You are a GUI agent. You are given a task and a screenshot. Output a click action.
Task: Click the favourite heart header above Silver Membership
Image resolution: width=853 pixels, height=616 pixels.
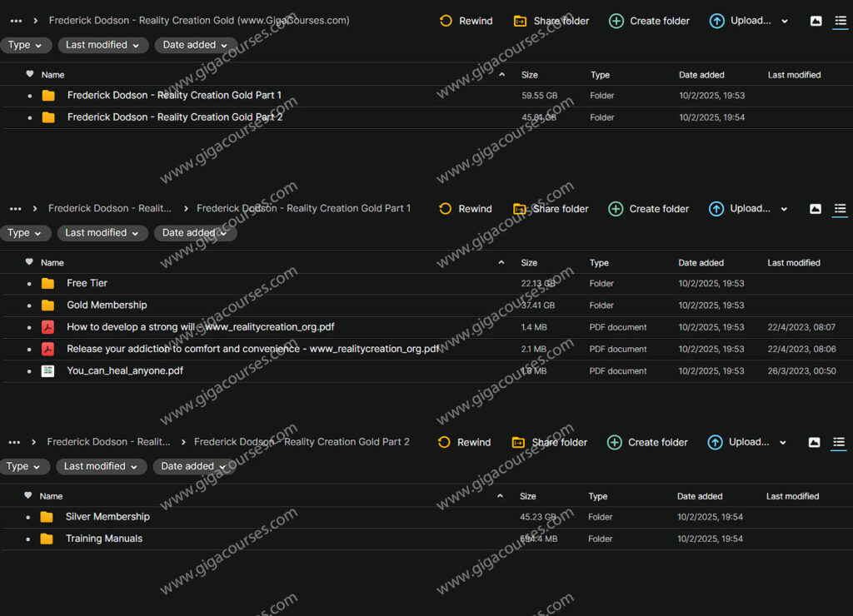pyautogui.click(x=29, y=495)
